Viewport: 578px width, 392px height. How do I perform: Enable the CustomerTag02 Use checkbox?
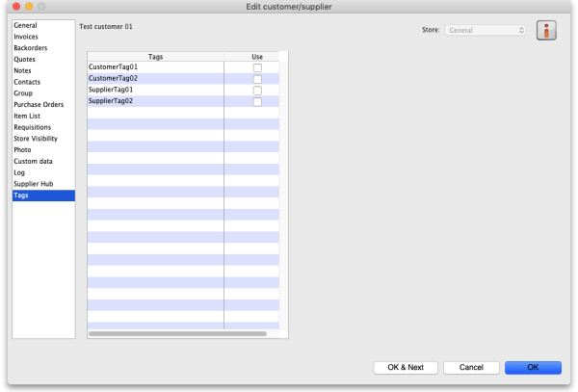(x=257, y=79)
